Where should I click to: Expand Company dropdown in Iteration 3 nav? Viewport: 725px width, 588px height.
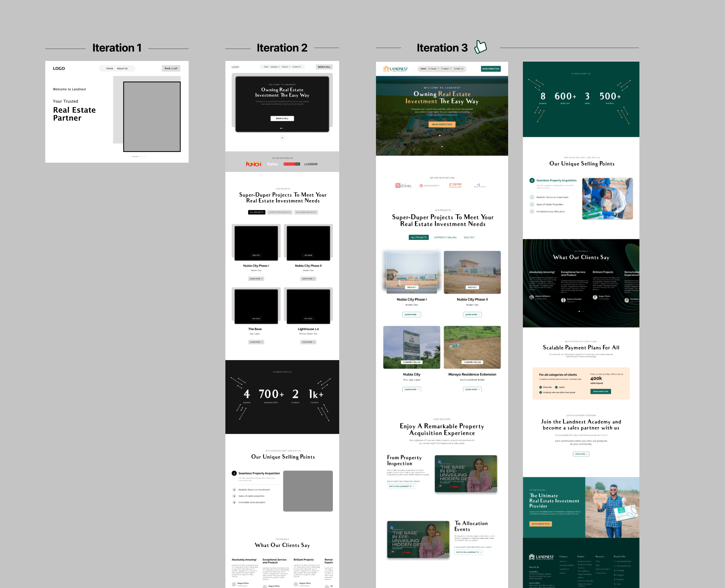[434, 69]
